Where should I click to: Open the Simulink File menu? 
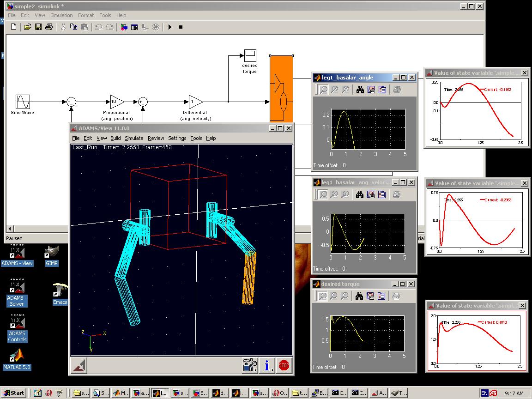tap(12, 15)
